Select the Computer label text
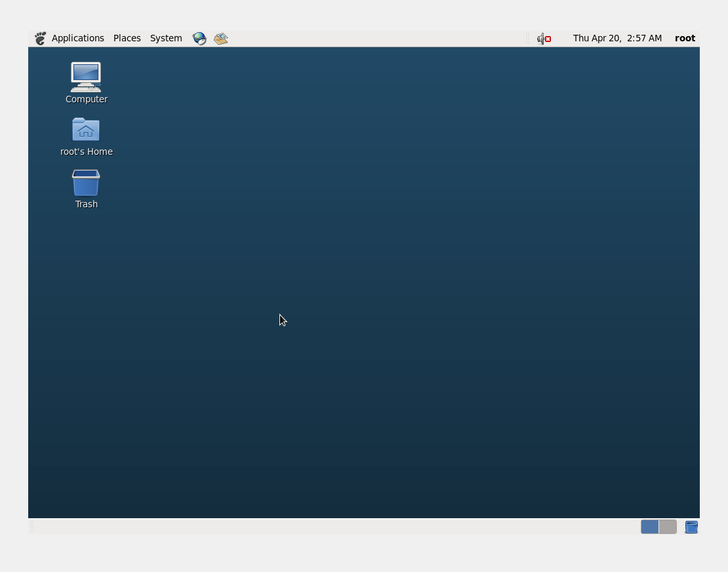 coord(86,99)
